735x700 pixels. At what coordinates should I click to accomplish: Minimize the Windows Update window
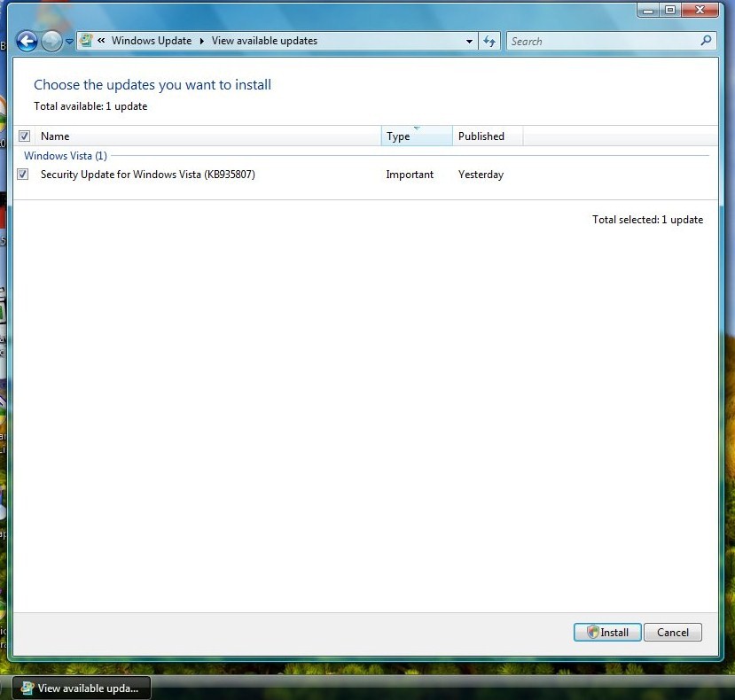(x=648, y=11)
